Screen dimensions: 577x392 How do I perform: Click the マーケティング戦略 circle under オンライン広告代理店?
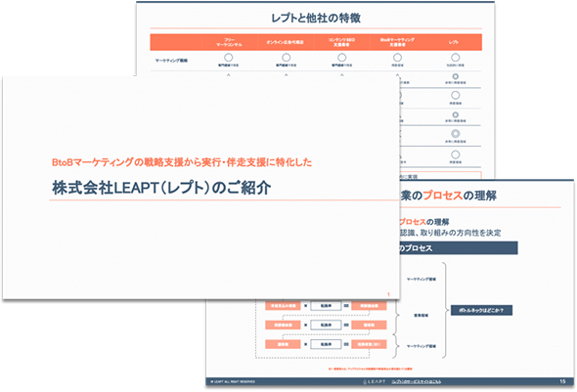[x=286, y=58]
